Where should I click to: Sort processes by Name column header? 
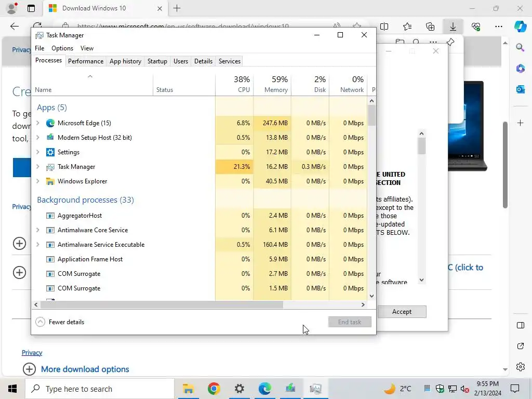click(x=92, y=84)
